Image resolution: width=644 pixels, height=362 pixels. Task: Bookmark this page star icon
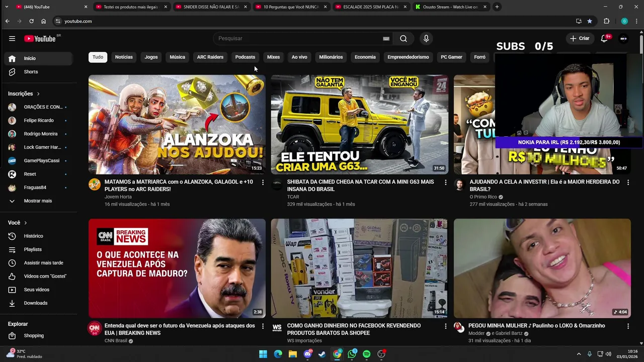(590, 21)
